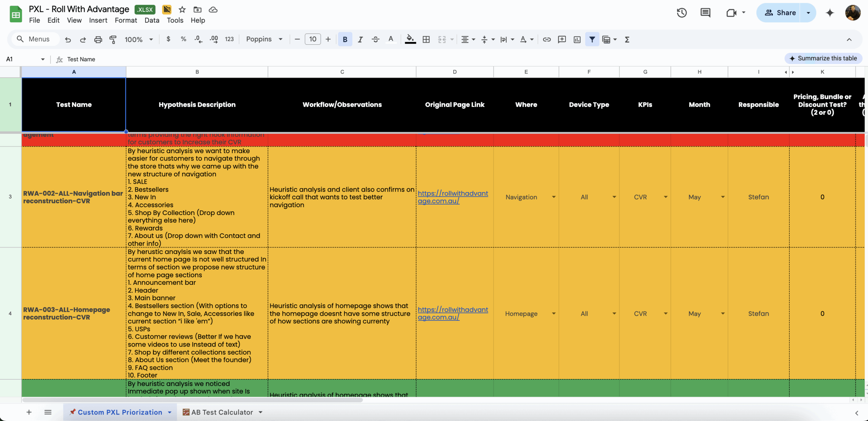Open the Format menu
This screenshot has width=868, height=421.
126,20
